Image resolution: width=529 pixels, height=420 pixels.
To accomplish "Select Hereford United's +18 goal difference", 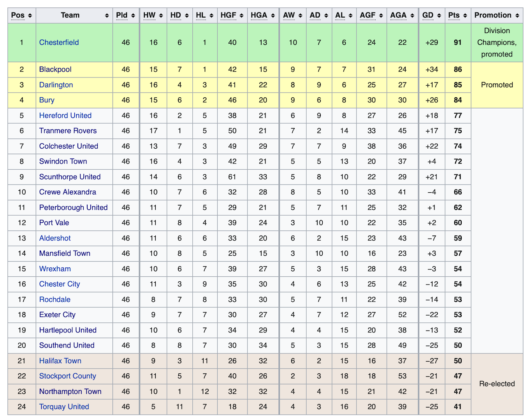I will (x=432, y=116).
